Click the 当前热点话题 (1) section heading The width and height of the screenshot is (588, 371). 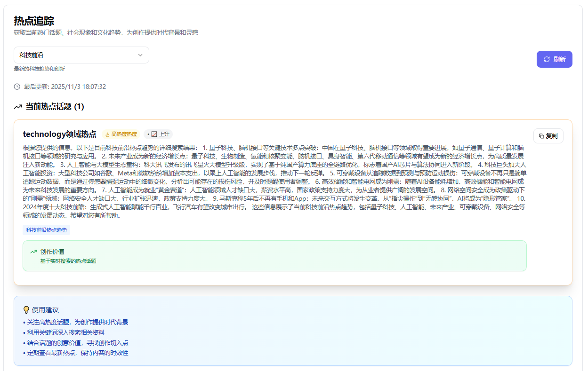(x=55, y=107)
